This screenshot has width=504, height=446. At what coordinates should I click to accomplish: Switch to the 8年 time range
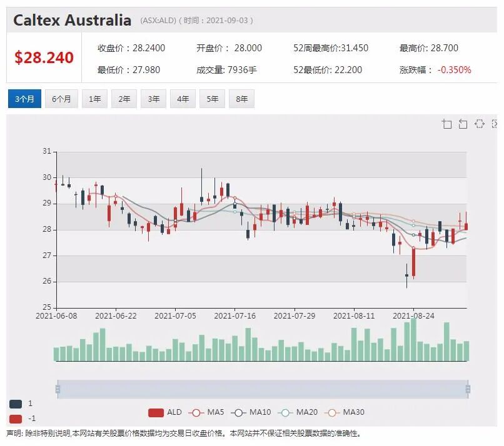(x=241, y=99)
